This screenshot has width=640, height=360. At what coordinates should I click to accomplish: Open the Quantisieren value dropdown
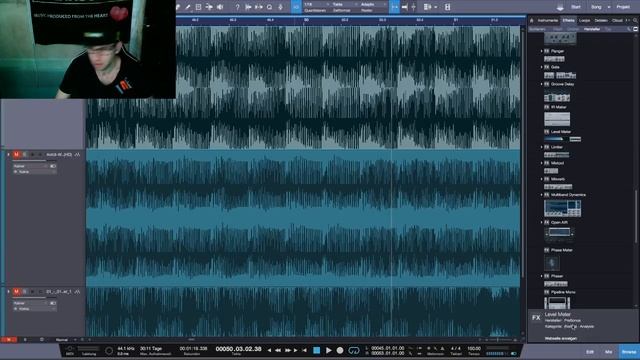pos(316,4)
